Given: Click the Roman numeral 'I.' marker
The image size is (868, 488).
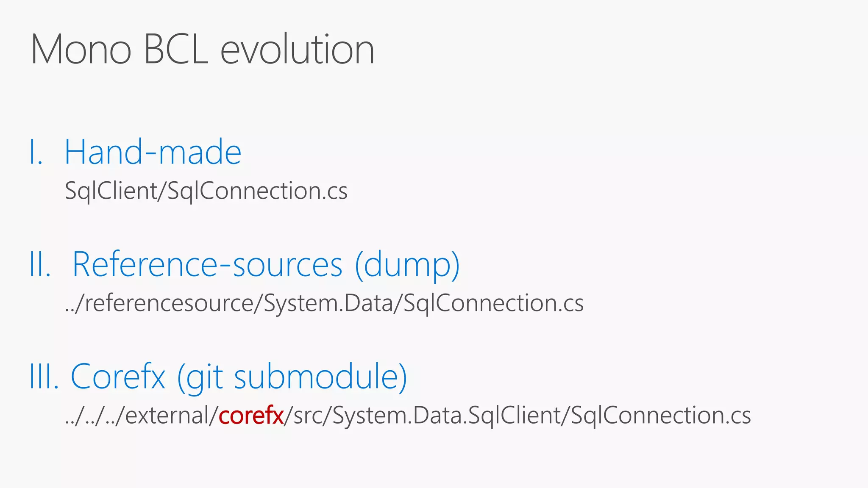Looking at the screenshot, I should (36, 152).
